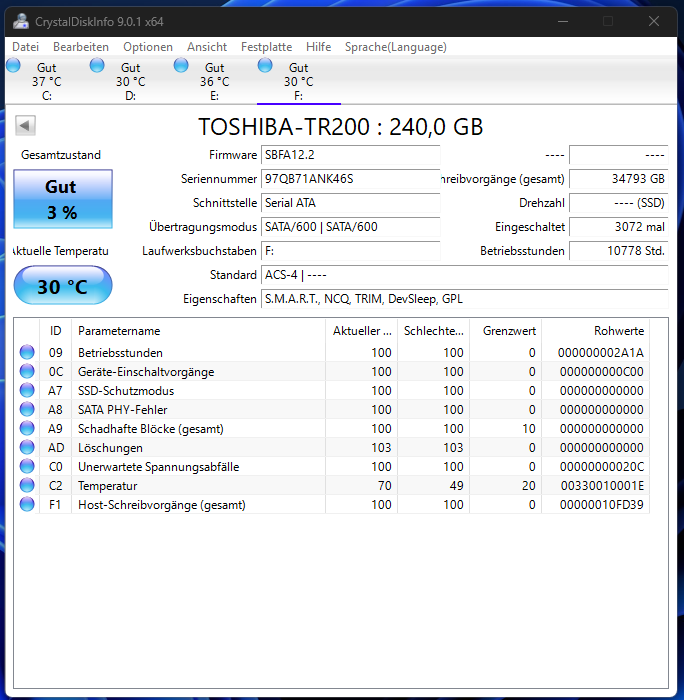Select the Schadhafte Blöcke (gesamt) row
This screenshot has width=684, height=700.
point(331,429)
